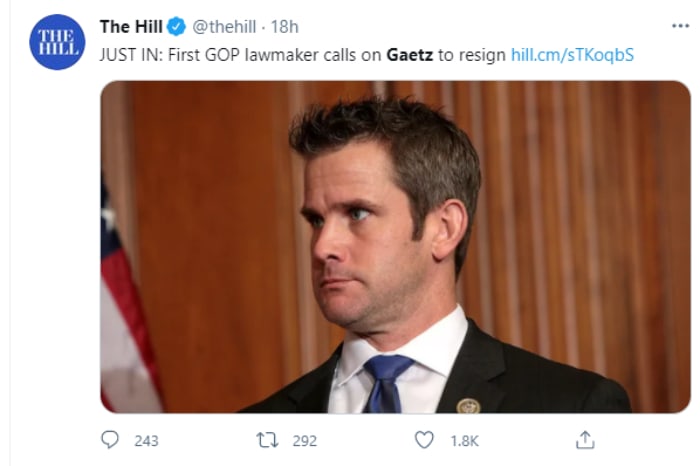Open The Hill display name link
Image resolution: width=700 pixels, height=466 pixels.
132,26
